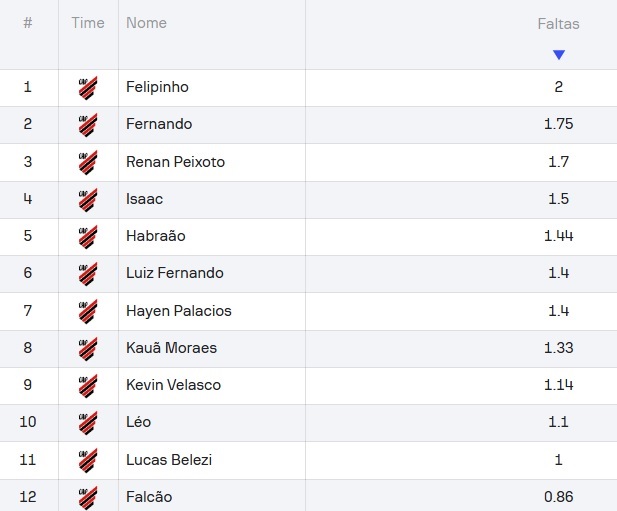Select the club logo in Léo's row
This screenshot has height=511, width=617.
[x=88, y=423]
